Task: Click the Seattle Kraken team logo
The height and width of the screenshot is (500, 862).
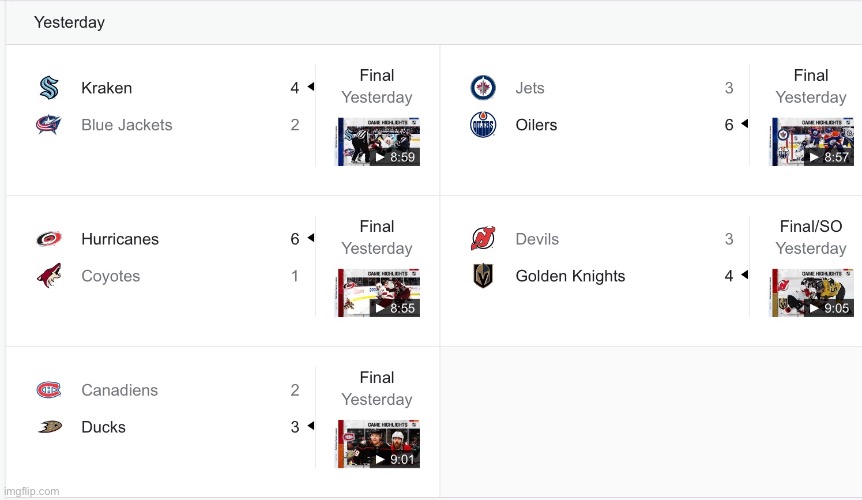Action: click(48, 88)
